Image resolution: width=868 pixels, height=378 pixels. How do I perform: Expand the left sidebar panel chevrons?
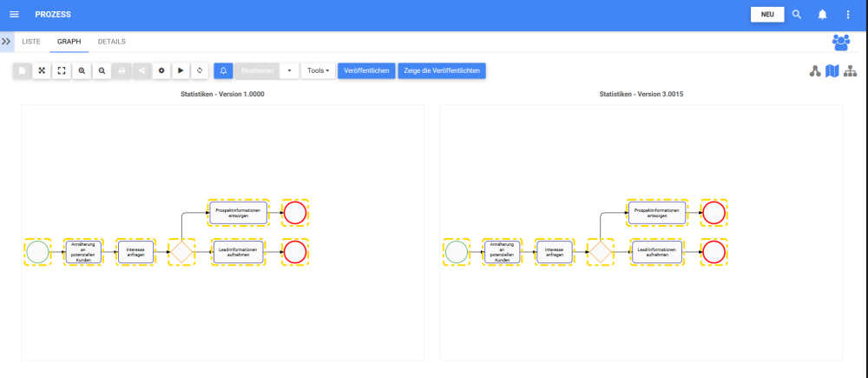pos(6,41)
